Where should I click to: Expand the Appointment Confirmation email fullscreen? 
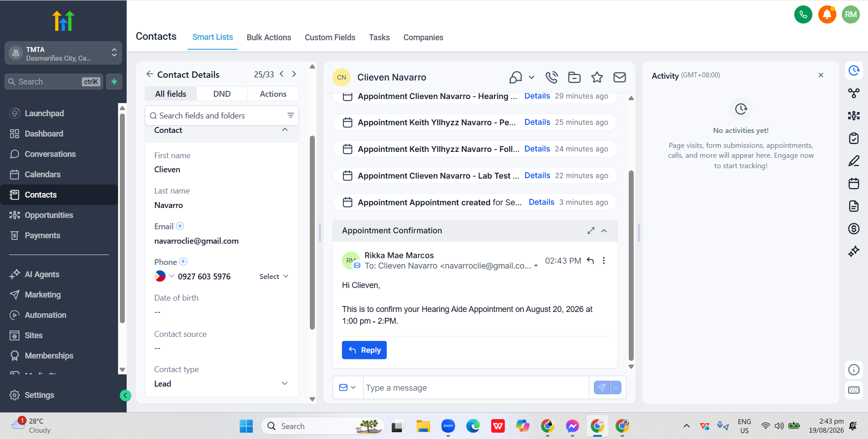click(x=591, y=231)
